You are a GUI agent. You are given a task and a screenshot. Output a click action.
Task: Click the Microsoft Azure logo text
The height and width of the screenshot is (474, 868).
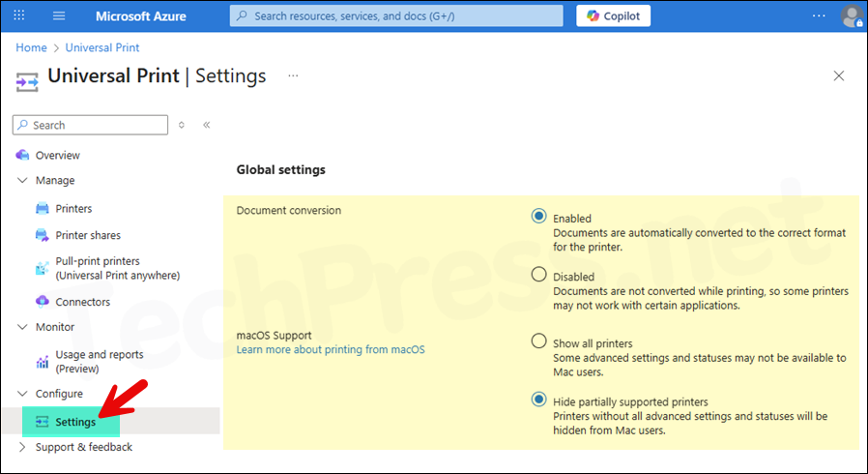[140, 16]
